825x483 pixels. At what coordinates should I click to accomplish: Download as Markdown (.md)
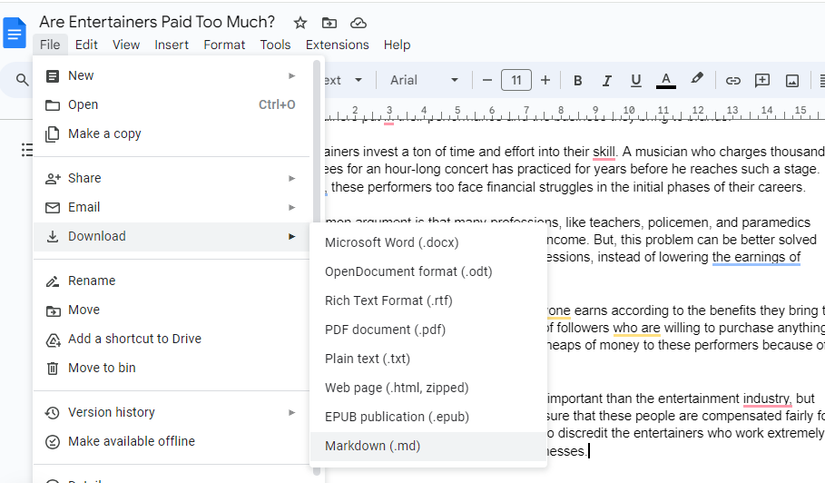click(x=373, y=446)
